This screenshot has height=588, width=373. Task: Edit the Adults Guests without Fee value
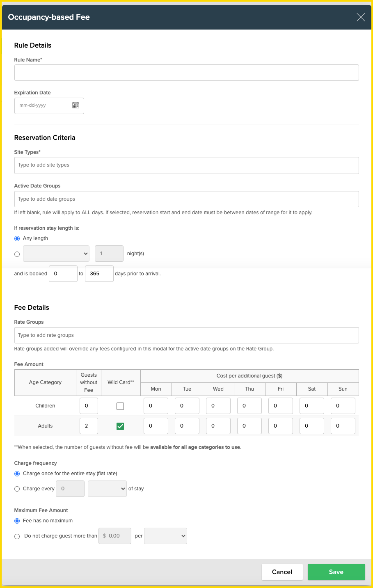click(x=89, y=426)
